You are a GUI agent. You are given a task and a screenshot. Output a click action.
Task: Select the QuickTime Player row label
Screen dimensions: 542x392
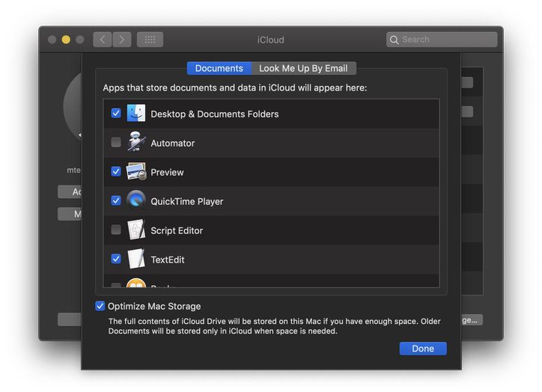(186, 201)
